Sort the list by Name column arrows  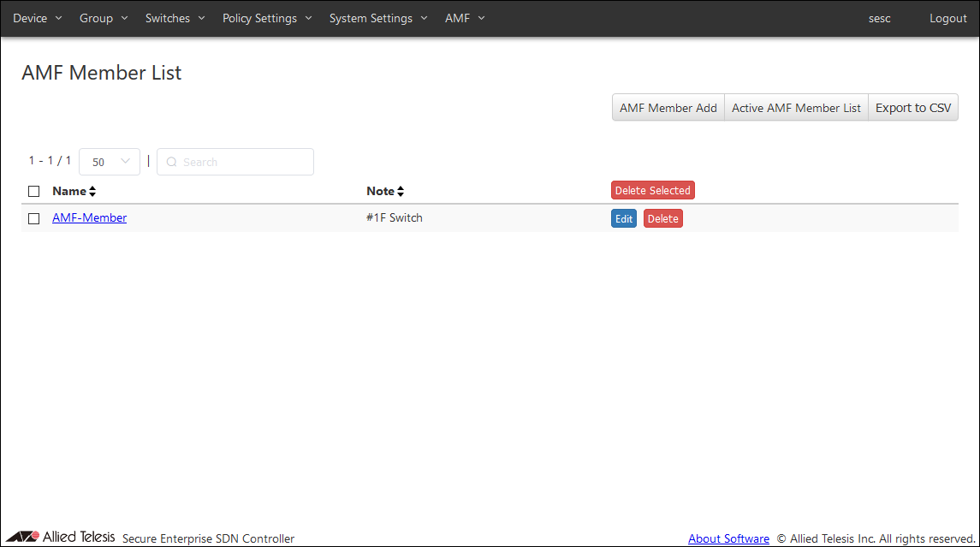tap(92, 191)
